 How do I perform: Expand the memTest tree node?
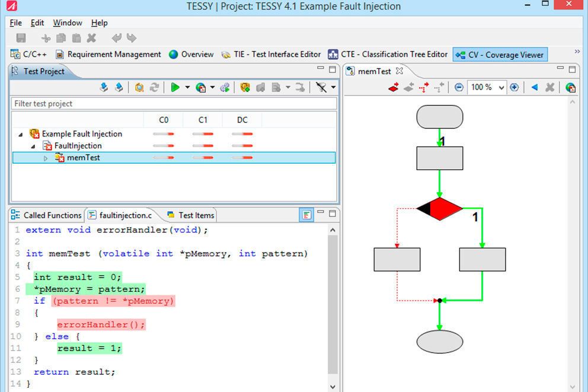[x=46, y=158]
